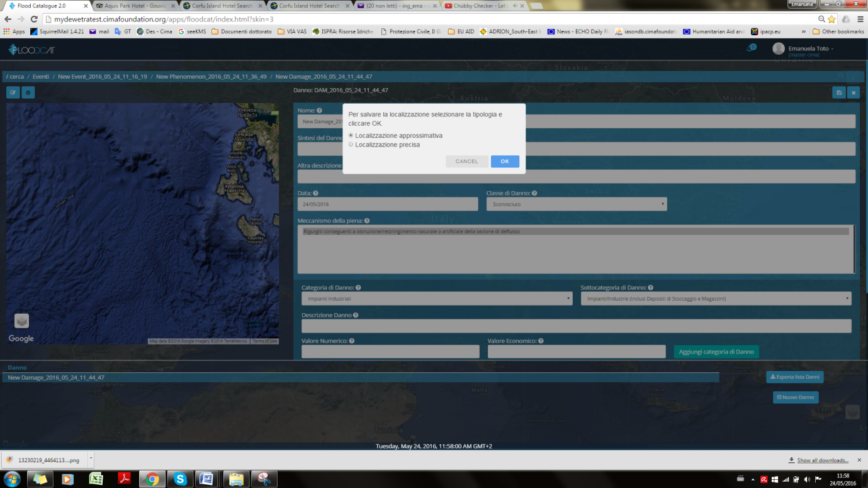
Task: Click the address bar URL
Action: (164, 19)
